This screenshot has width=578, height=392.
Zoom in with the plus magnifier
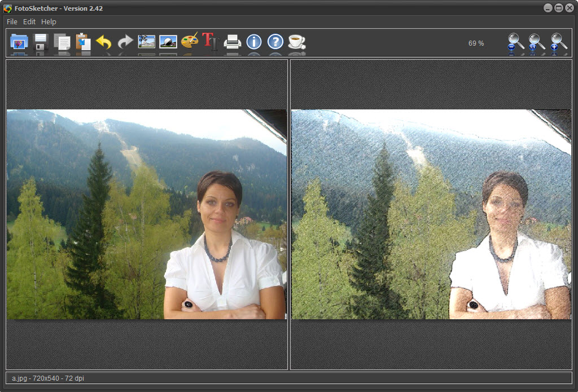pyautogui.click(x=558, y=42)
